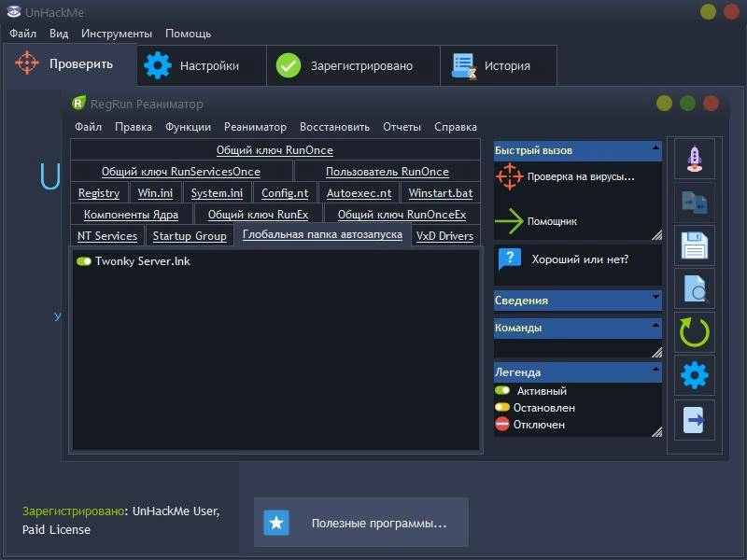Select Глобальная папка автозапуска tab
Image resolution: width=747 pixels, height=560 pixels.
[322, 234]
